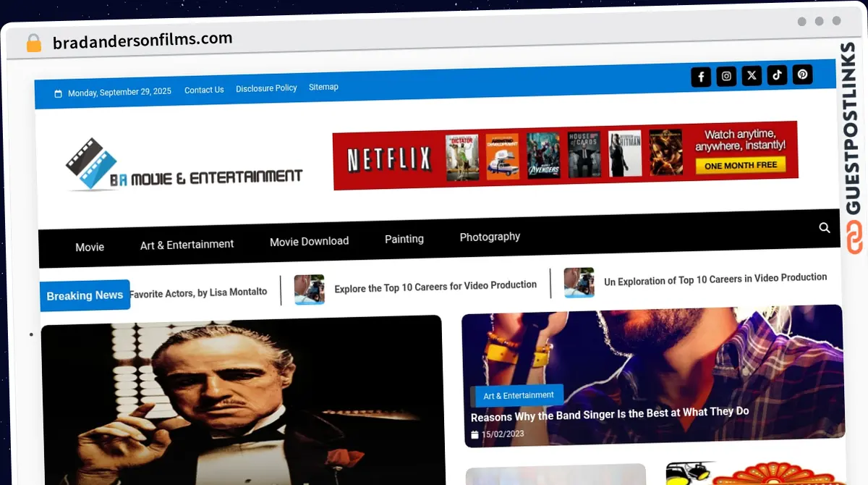
Task: View the Disclosure Policy link
Action: point(266,88)
